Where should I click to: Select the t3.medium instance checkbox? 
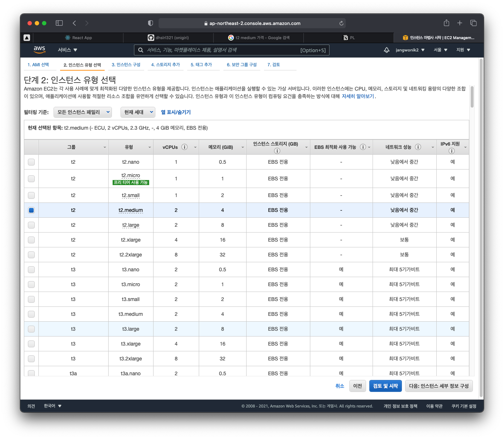click(x=31, y=314)
